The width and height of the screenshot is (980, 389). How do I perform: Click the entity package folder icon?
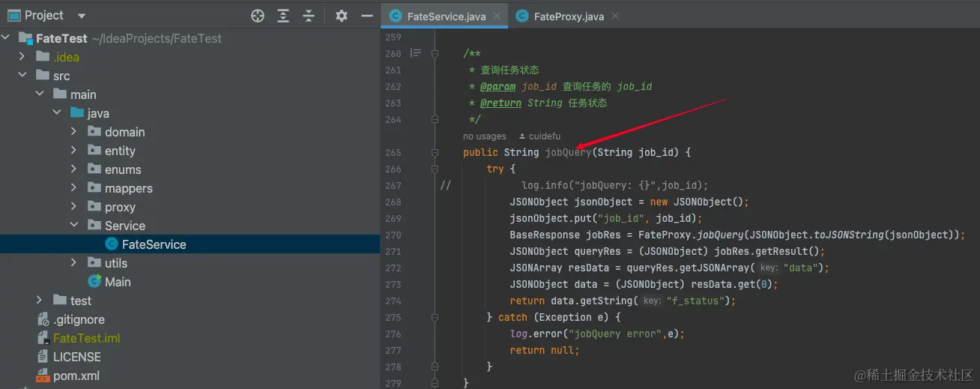94,151
